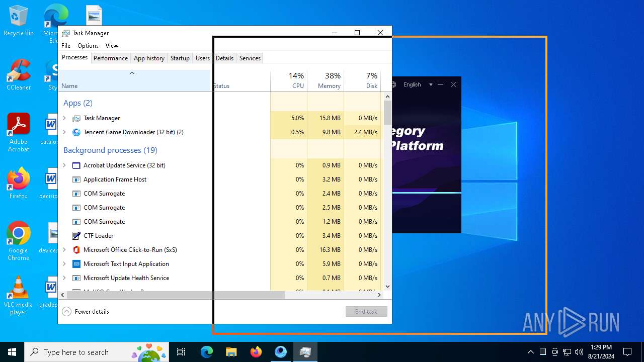Open the notification center icon

pyautogui.click(x=627, y=352)
